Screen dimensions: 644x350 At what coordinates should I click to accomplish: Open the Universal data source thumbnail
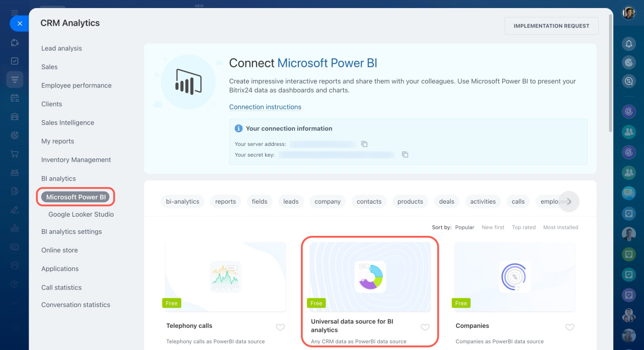(370, 277)
